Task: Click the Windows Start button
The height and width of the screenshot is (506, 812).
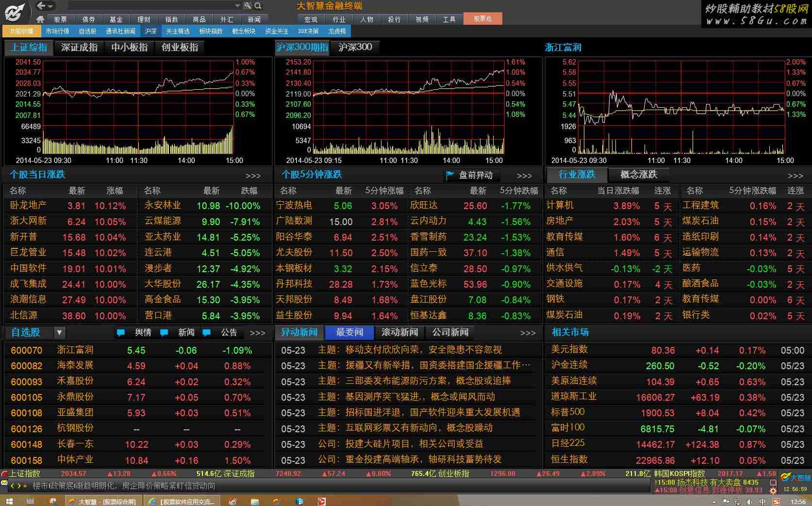Action: click(9, 501)
